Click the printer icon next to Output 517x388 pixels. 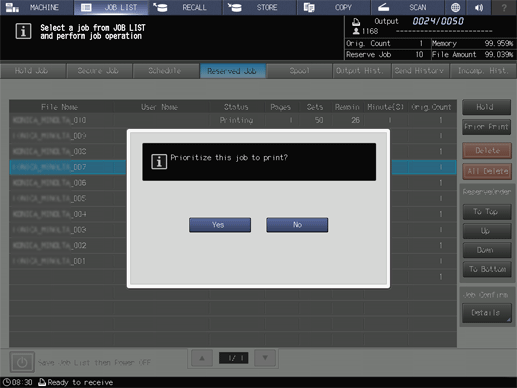(x=356, y=22)
